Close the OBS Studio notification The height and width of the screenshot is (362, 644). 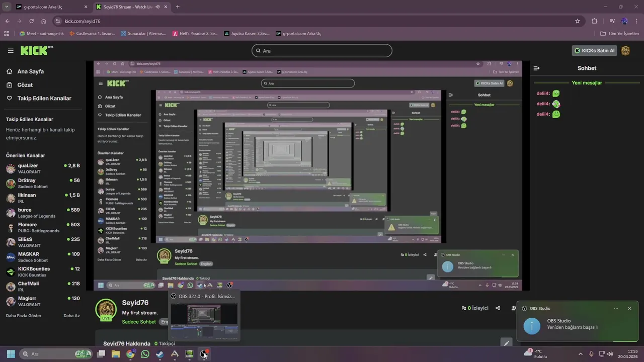pos(629,308)
